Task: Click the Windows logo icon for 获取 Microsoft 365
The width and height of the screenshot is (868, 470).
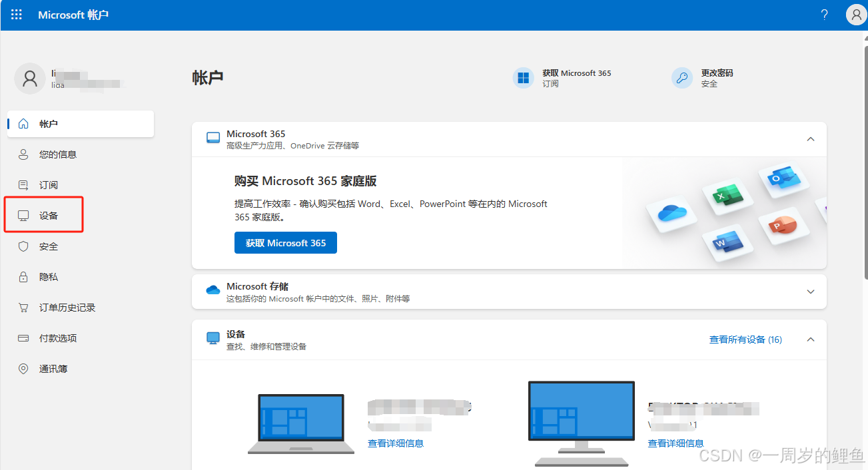Action: 524,78
